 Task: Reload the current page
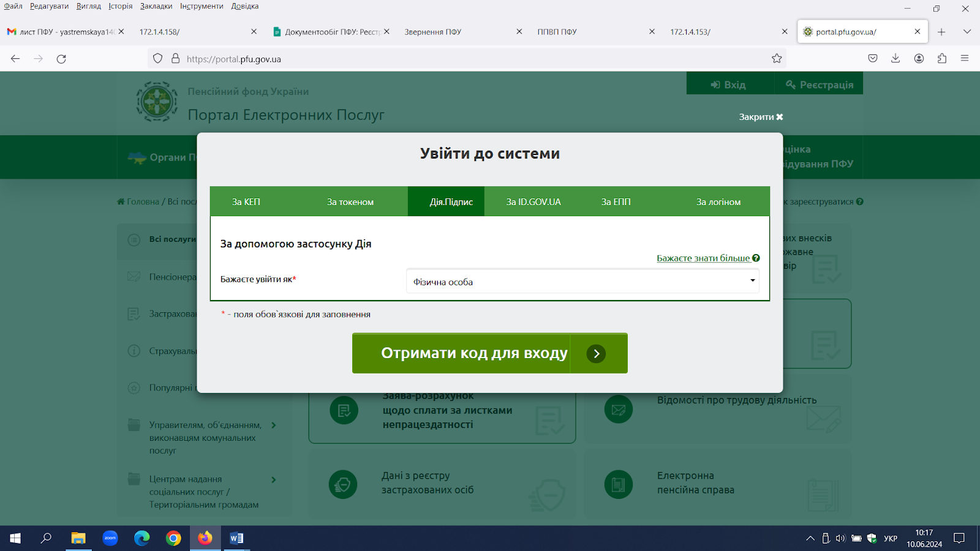coord(61,59)
